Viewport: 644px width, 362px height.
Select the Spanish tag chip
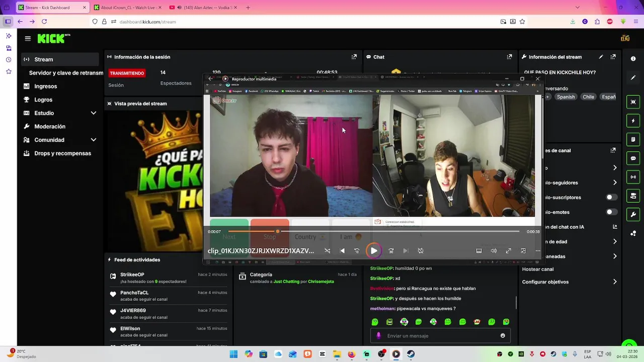[x=566, y=97]
